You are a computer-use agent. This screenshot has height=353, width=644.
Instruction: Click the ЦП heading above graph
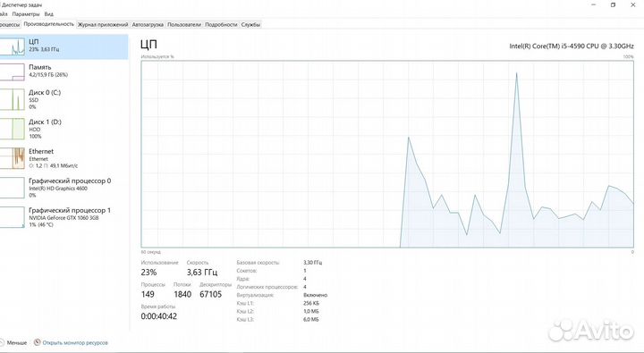click(x=148, y=44)
